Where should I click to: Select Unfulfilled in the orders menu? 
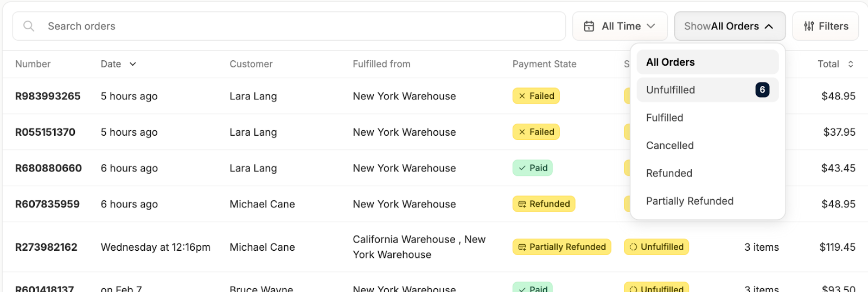708,90
